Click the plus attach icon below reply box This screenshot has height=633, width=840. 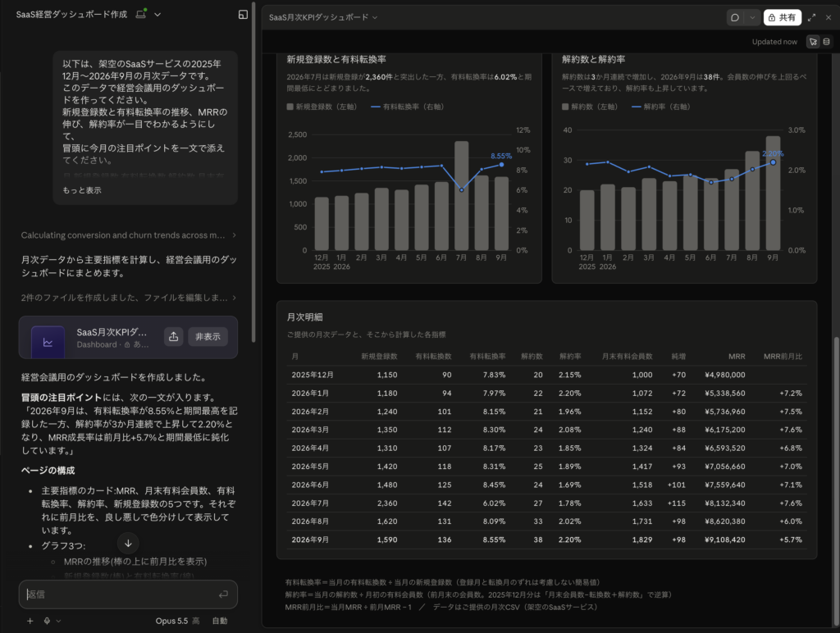[x=30, y=621]
